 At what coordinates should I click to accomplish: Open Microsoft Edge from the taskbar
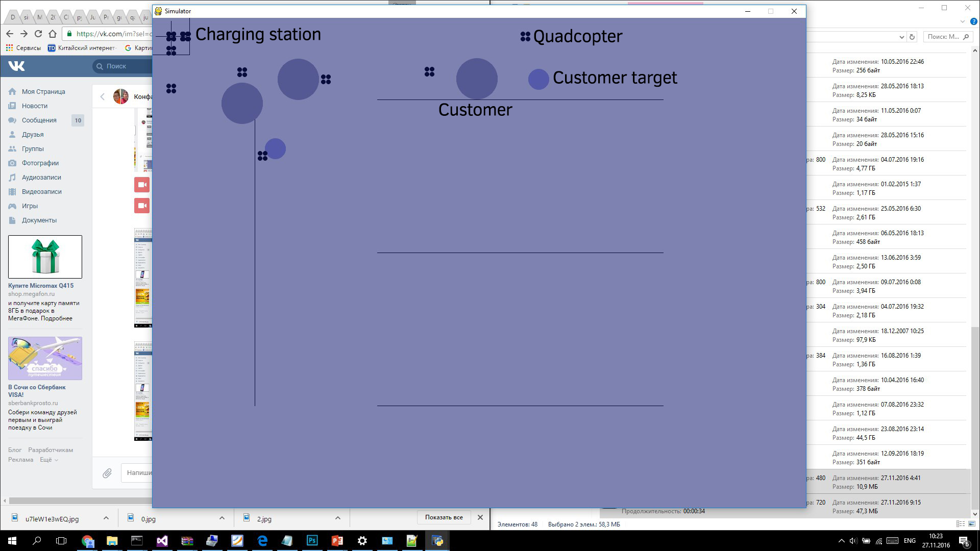(262, 541)
